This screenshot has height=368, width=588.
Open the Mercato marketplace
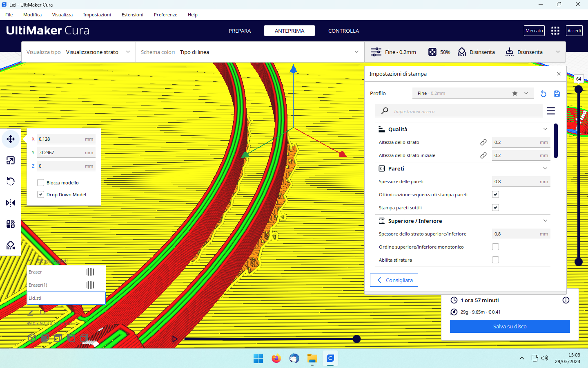[534, 30]
